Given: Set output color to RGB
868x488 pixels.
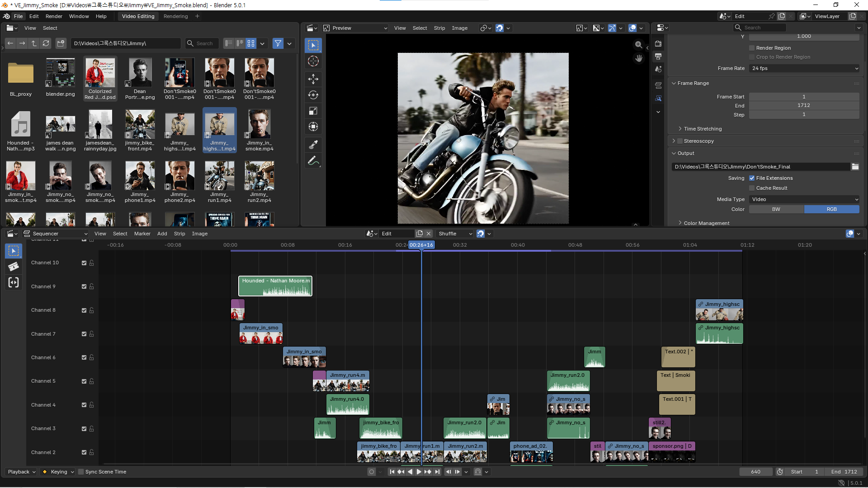Looking at the screenshot, I should [x=832, y=209].
